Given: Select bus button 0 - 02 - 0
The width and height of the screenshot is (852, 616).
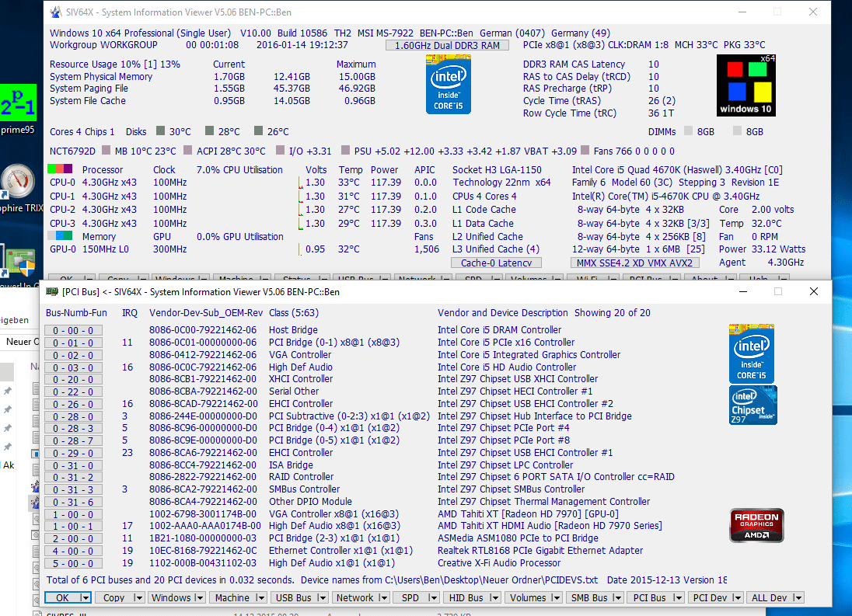Looking at the screenshot, I should click(73, 355).
